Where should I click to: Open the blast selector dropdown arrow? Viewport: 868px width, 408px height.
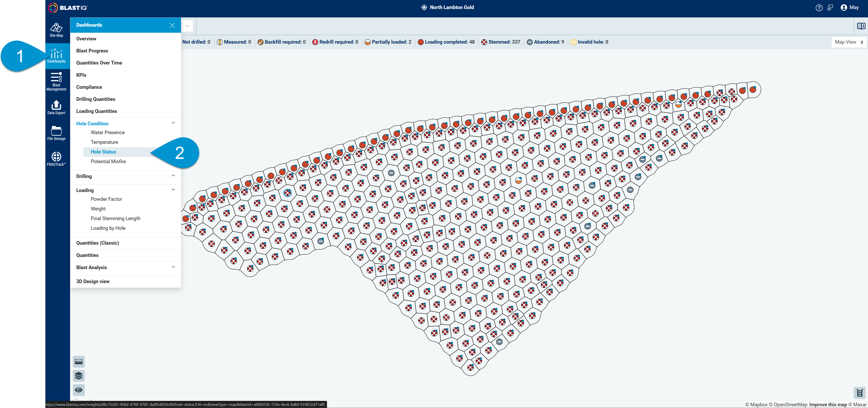187,26
